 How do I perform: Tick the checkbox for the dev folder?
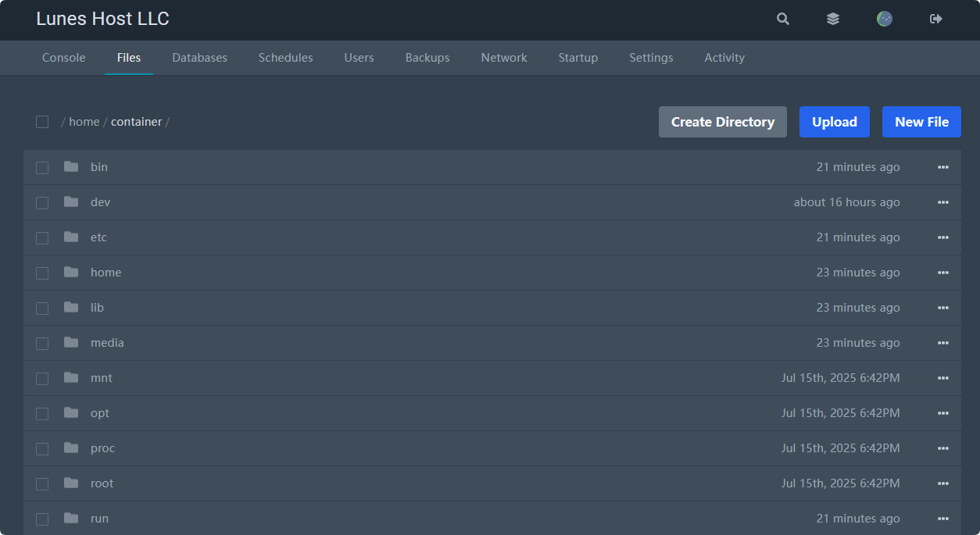[x=42, y=202]
